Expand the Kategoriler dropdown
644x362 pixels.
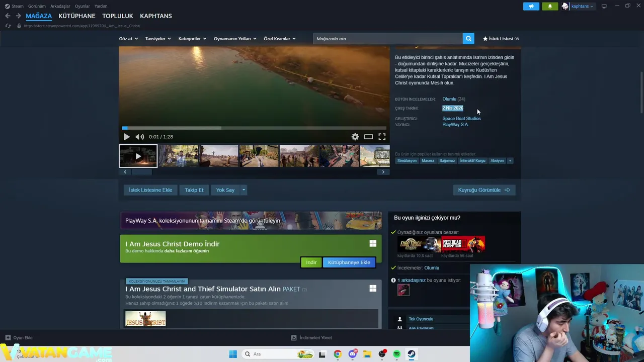[192, 39]
